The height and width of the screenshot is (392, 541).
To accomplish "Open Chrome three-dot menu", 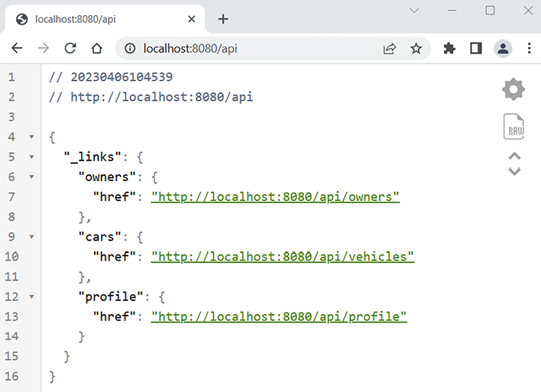I will point(529,48).
